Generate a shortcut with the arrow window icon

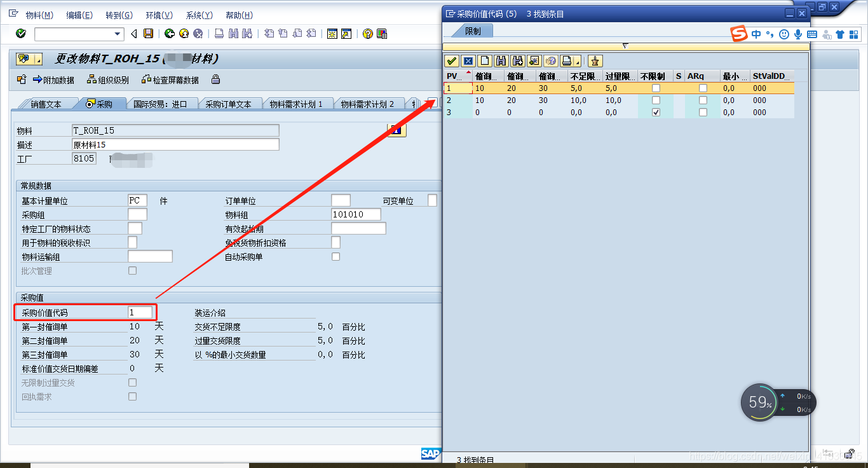[x=346, y=34]
